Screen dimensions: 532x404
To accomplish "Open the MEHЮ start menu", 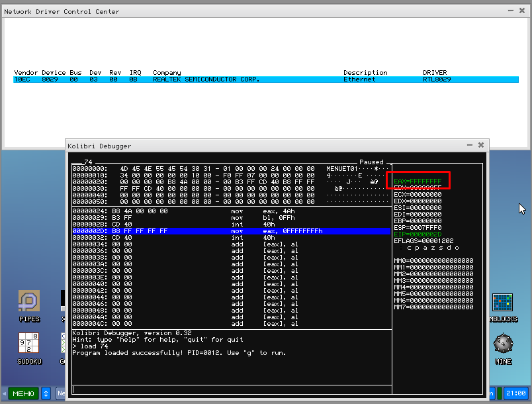I will pyautogui.click(x=22, y=393).
